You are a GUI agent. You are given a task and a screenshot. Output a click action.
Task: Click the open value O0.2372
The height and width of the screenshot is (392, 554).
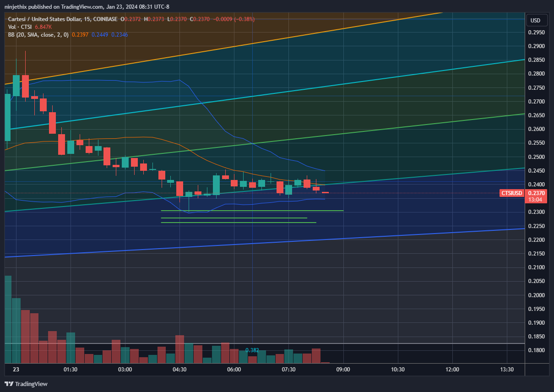pyautogui.click(x=130, y=19)
